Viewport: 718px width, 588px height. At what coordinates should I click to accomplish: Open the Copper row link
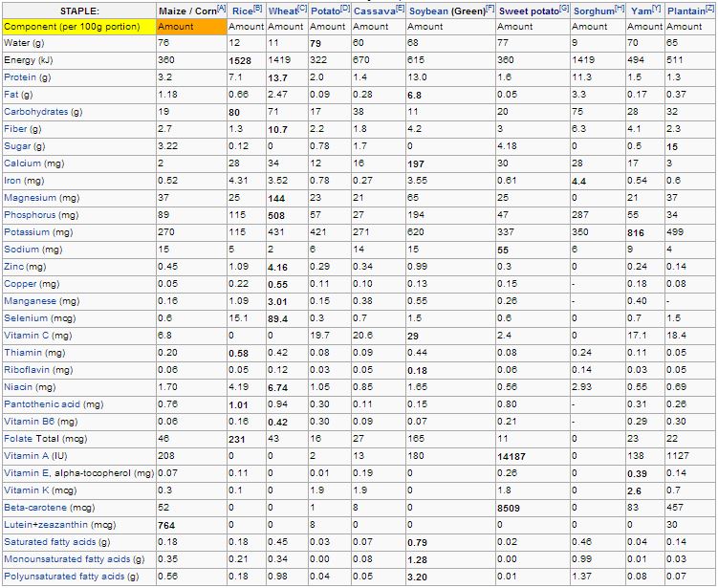tap(20, 284)
